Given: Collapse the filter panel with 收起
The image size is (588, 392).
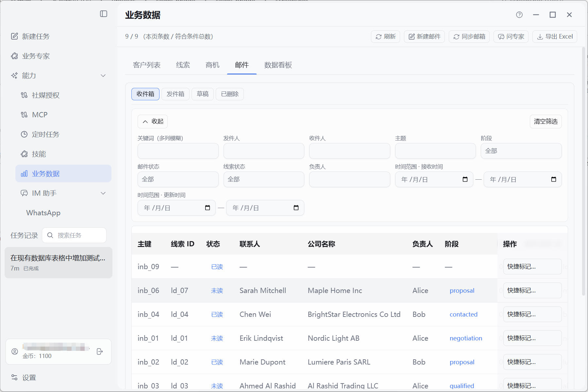Looking at the screenshot, I should click(x=153, y=122).
